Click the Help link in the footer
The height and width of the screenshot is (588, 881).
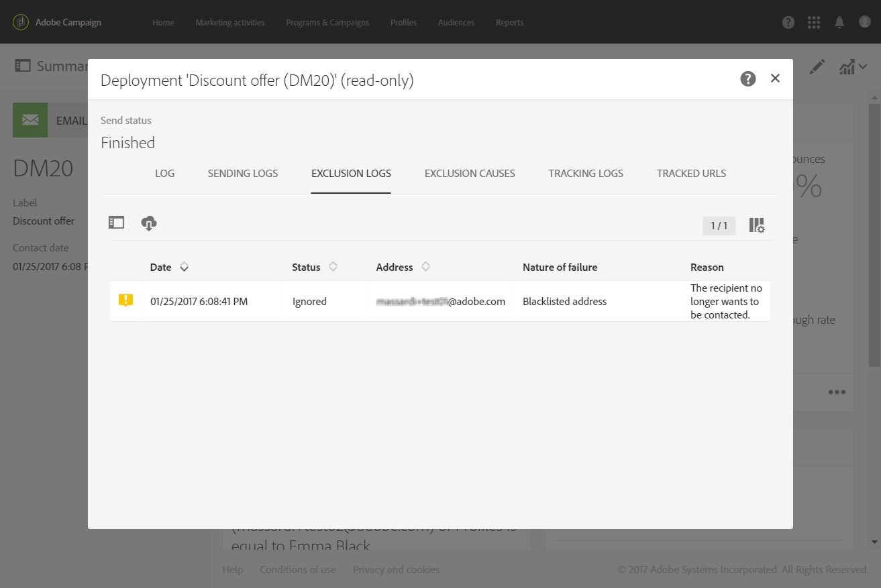[233, 570]
